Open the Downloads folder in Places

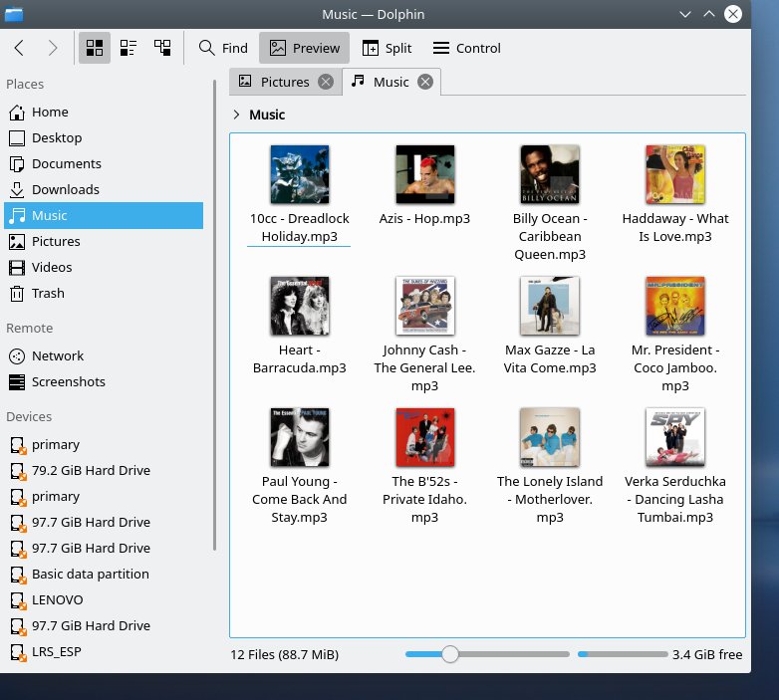click(x=65, y=189)
